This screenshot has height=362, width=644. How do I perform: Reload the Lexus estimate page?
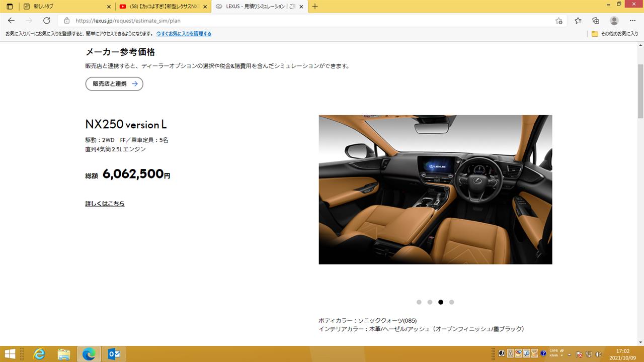pyautogui.click(x=47, y=21)
